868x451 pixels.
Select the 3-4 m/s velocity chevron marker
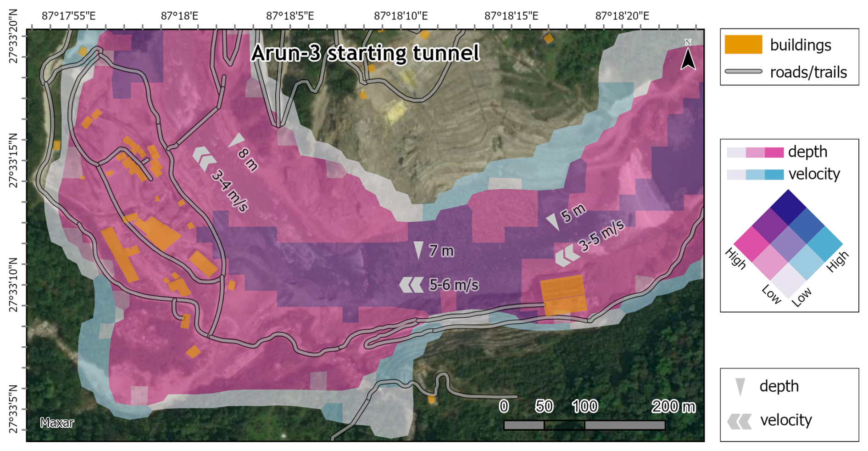[x=204, y=158]
